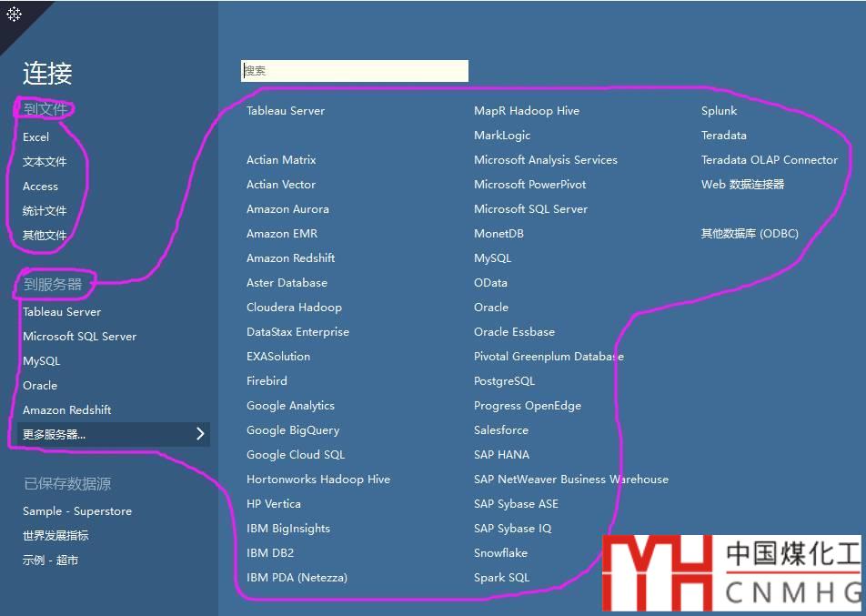Pick Progress OpenEdge connector
The image size is (866, 616).
click(528, 406)
